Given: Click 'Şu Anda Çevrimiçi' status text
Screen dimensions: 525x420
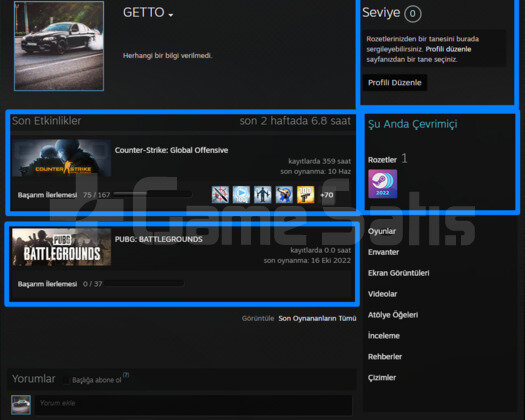Looking at the screenshot, I should 412,124.
